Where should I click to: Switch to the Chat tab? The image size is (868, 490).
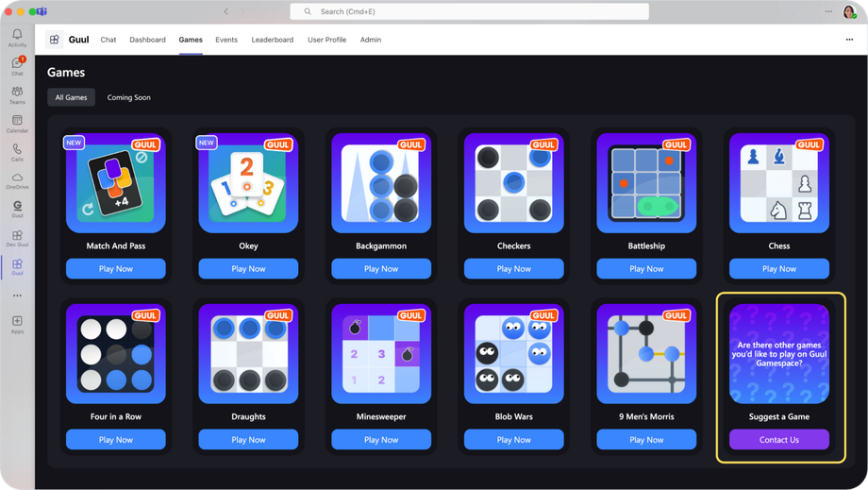(x=108, y=40)
